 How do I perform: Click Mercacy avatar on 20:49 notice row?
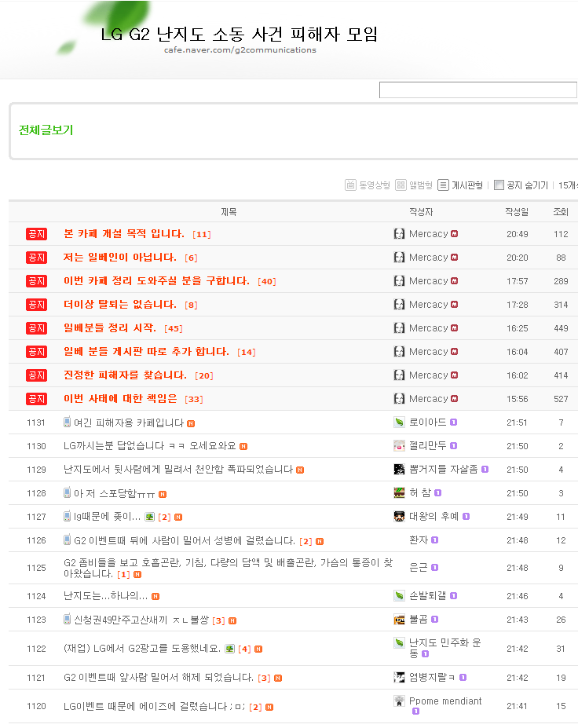click(x=399, y=233)
